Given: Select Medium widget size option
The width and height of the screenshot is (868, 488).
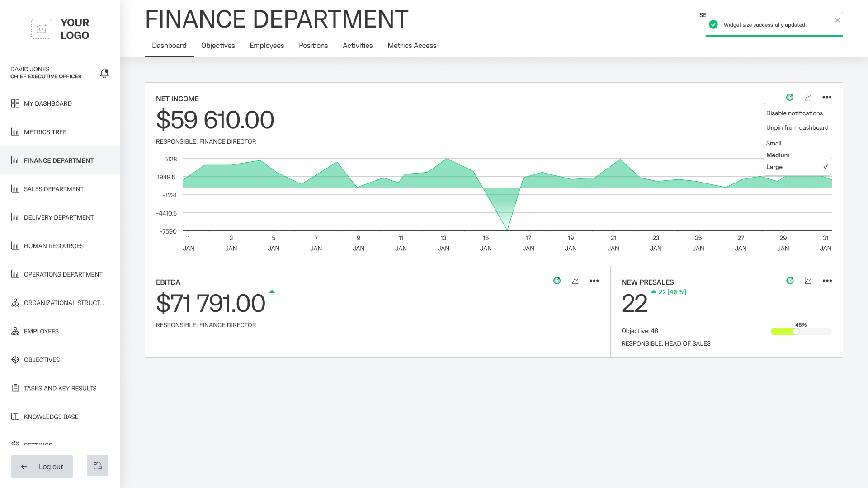Looking at the screenshot, I should pyautogui.click(x=778, y=155).
